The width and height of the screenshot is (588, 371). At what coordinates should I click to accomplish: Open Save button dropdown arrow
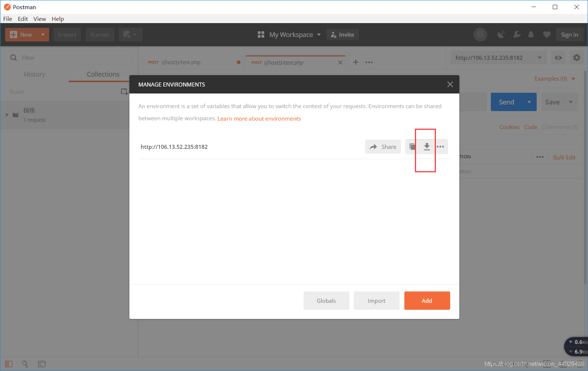coord(571,102)
